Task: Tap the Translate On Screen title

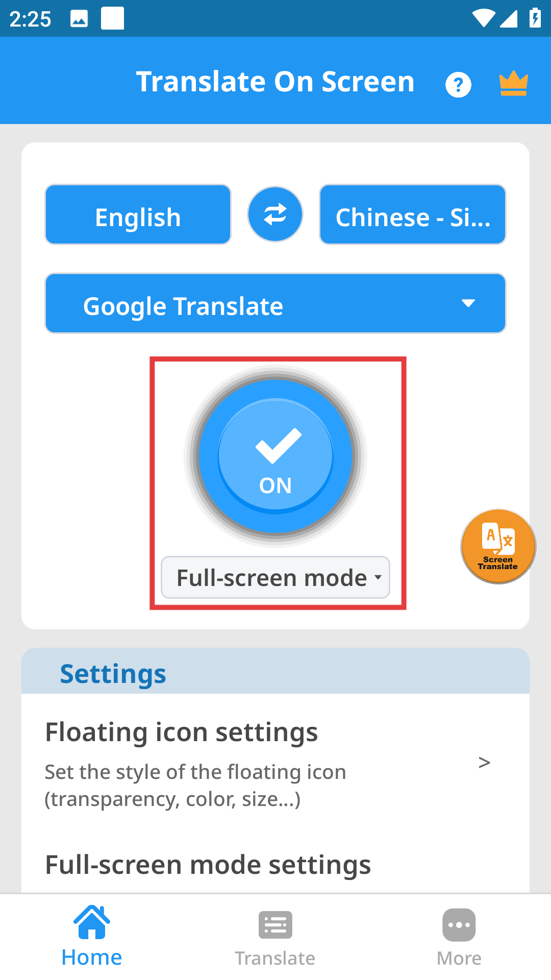Action: pos(275,82)
